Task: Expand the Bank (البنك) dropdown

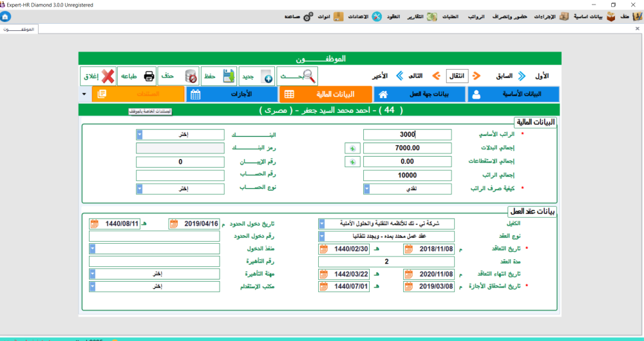Action: 140,135
